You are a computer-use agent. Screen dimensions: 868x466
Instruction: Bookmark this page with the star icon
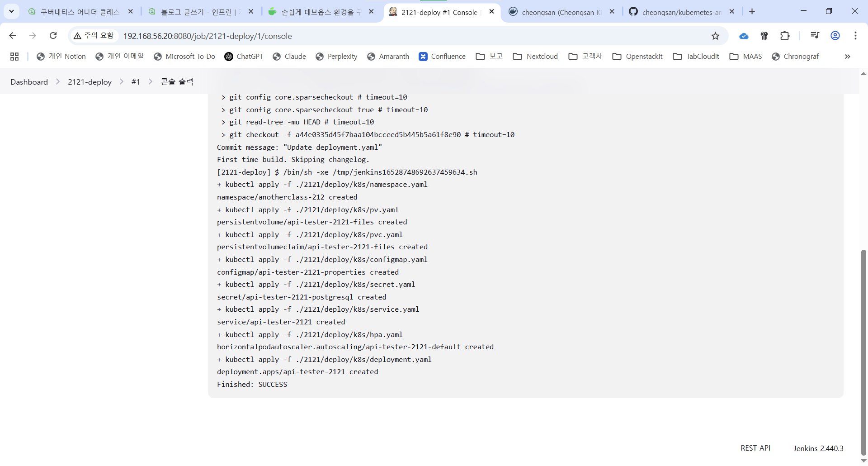[x=715, y=36]
